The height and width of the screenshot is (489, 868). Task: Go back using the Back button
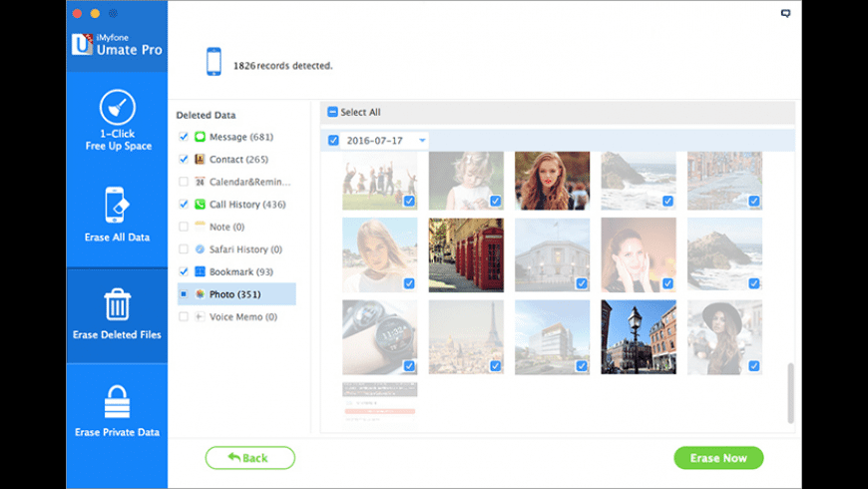tap(249, 458)
